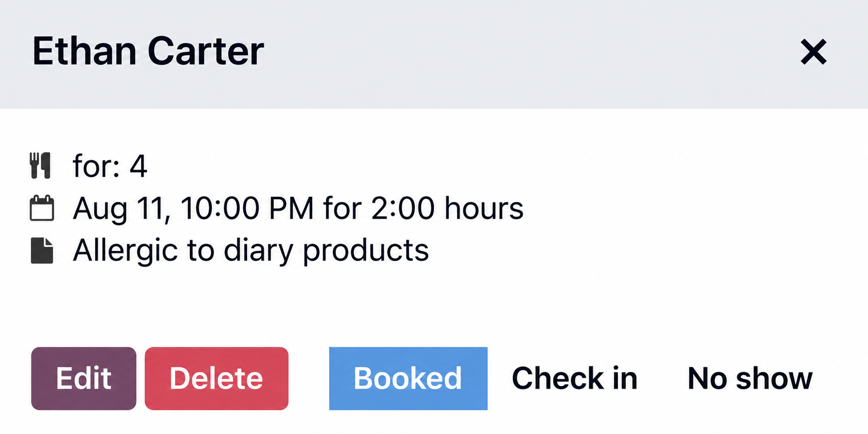Image resolution: width=868 pixels, height=434 pixels.
Task: Mark the reservation as Check in
Action: click(574, 378)
